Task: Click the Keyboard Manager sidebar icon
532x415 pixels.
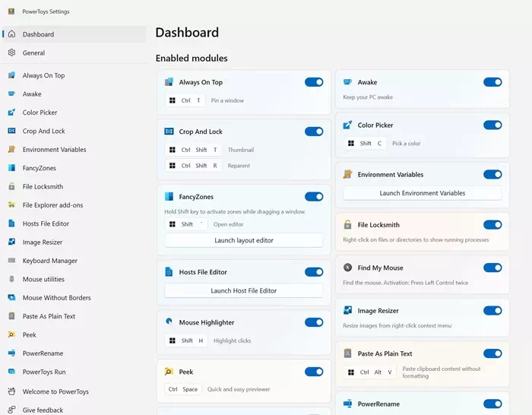Action: pyautogui.click(x=11, y=261)
